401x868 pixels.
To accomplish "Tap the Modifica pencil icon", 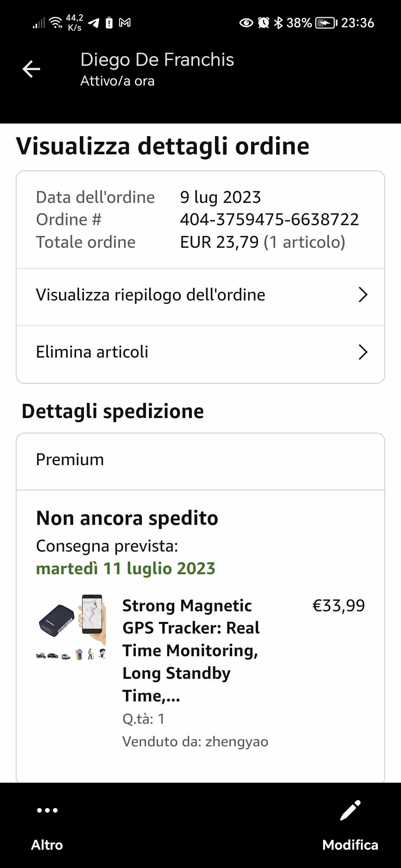I will 350,810.
